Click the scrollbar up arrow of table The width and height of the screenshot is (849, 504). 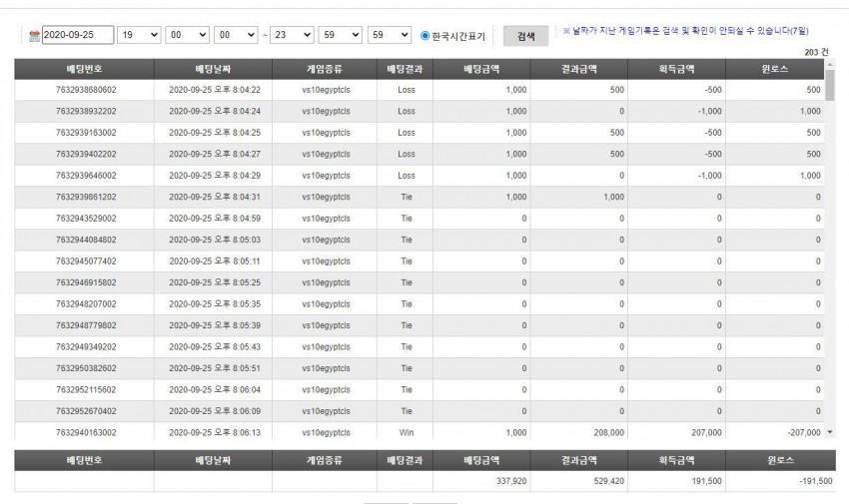point(829,64)
